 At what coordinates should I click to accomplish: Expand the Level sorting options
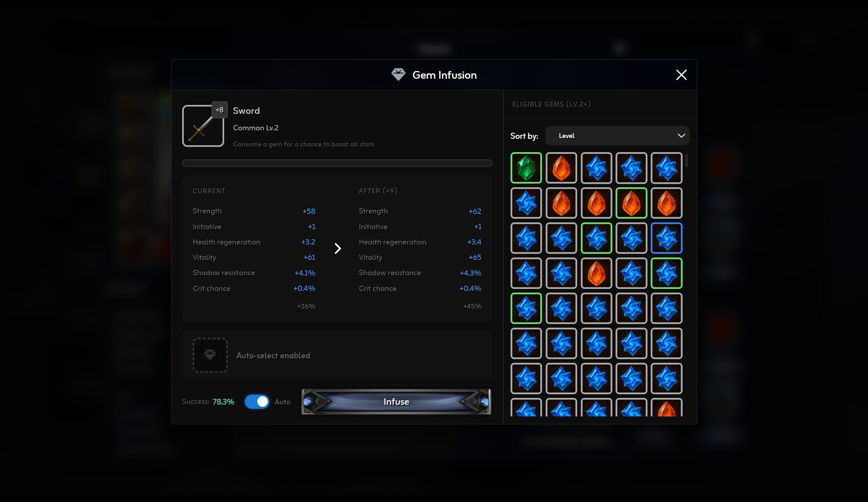click(x=617, y=136)
